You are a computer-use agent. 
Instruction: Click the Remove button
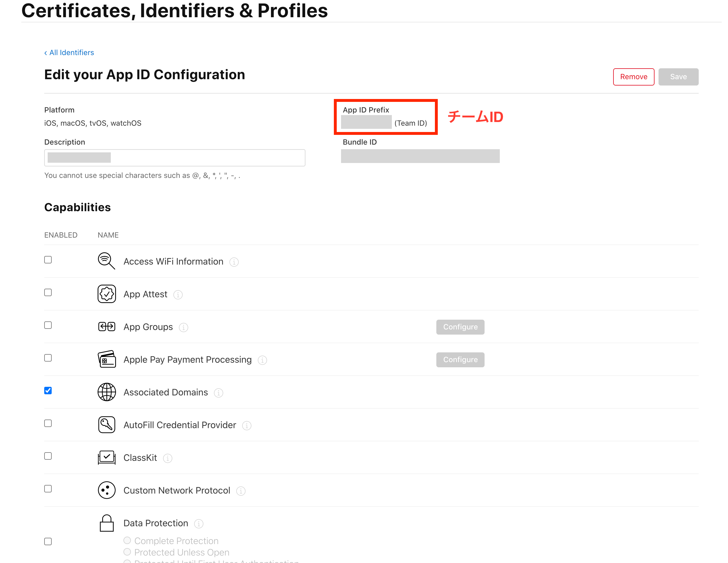point(633,77)
